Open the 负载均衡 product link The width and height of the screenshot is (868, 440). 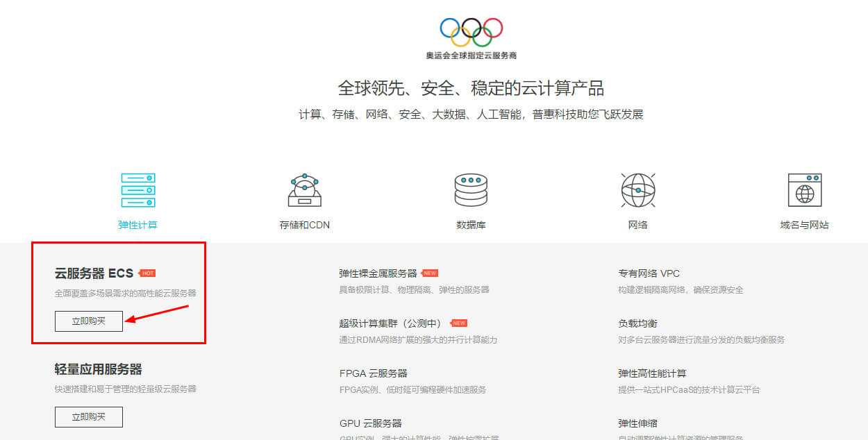(637, 323)
